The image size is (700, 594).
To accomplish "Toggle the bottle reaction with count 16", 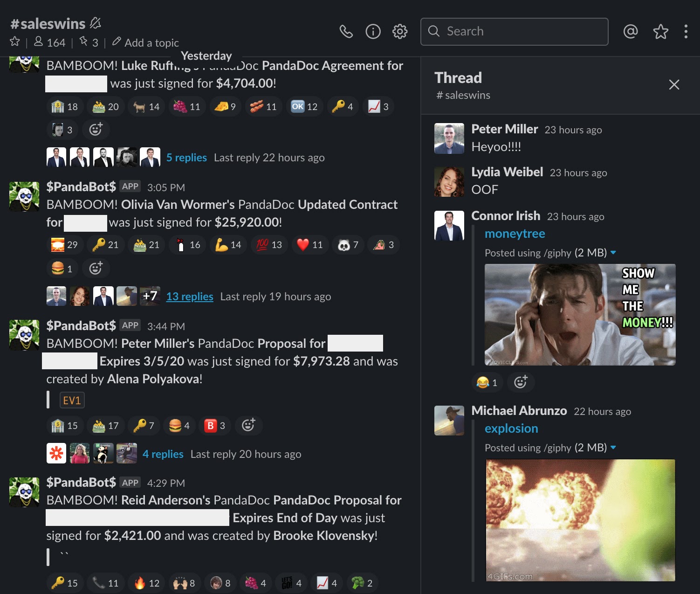I will [x=186, y=245].
